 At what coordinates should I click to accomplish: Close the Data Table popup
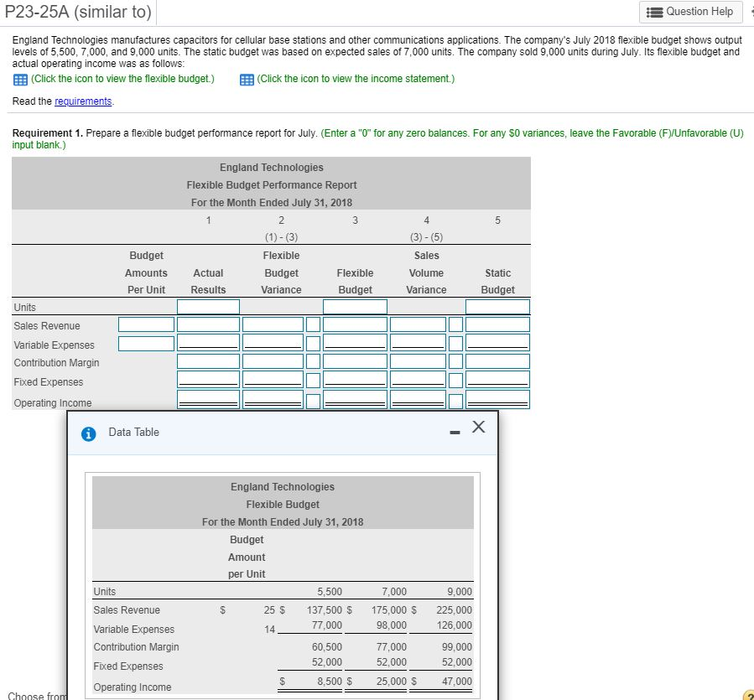(478, 427)
